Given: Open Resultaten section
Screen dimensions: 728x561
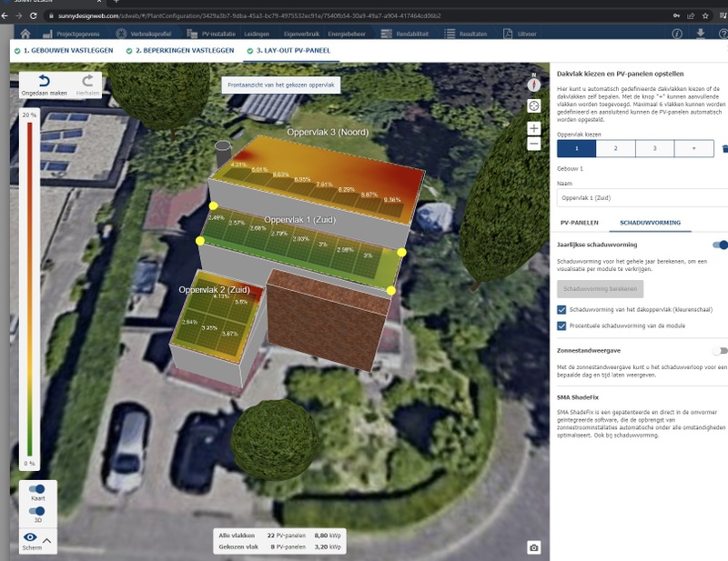Looking at the screenshot, I should [466, 34].
